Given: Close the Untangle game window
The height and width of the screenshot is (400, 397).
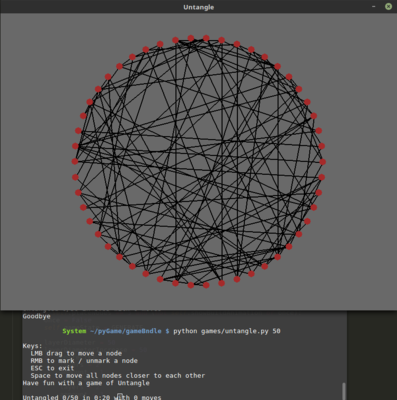Looking at the screenshot, I should pyautogui.click(x=388, y=7).
